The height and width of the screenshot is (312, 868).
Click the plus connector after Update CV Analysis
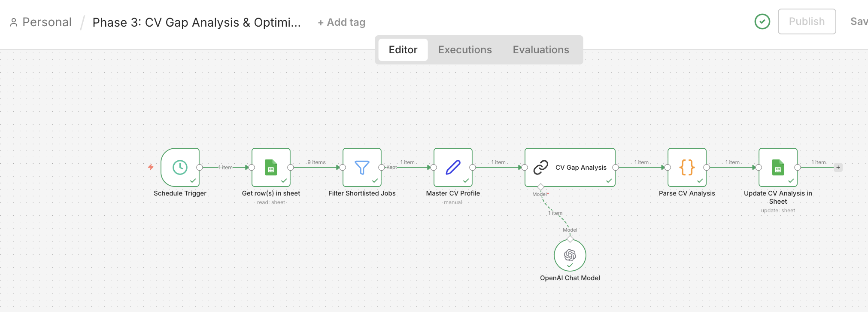tap(838, 168)
